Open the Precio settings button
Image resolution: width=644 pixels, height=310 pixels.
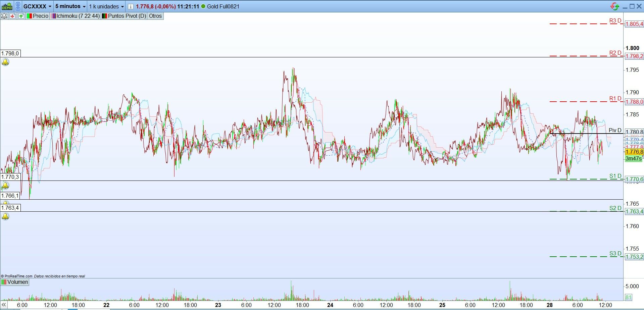click(x=38, y=16)
